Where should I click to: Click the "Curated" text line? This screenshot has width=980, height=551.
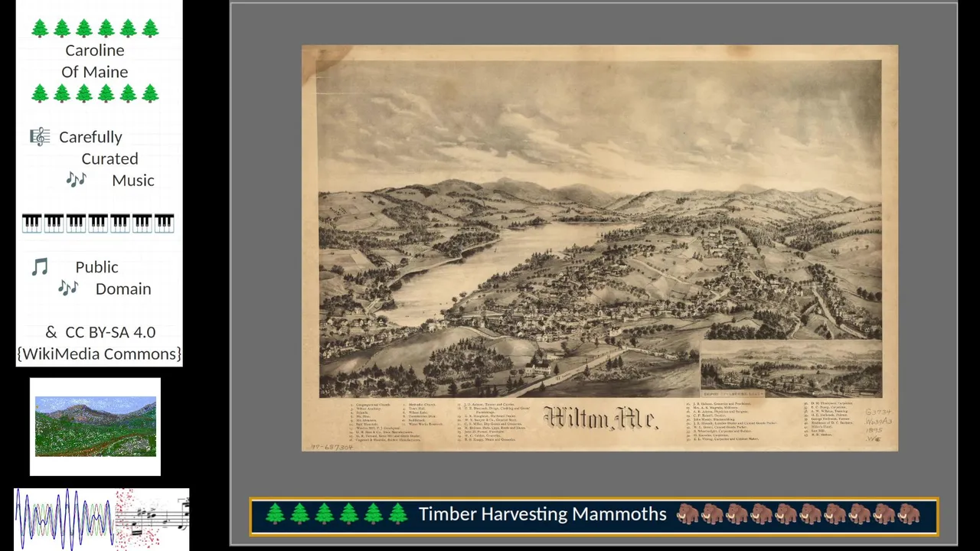tap(110, 158)
